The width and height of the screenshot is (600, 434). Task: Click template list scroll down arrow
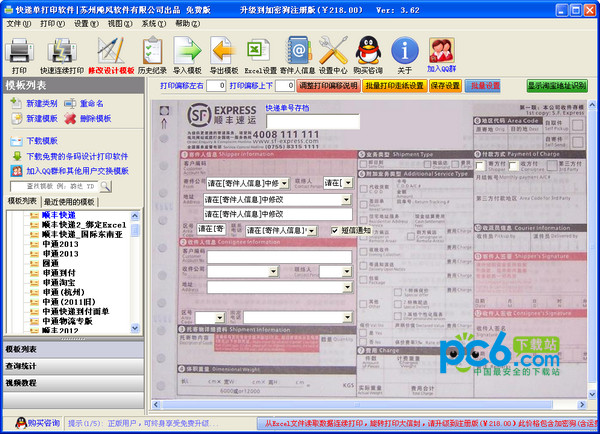pos(135,328)
